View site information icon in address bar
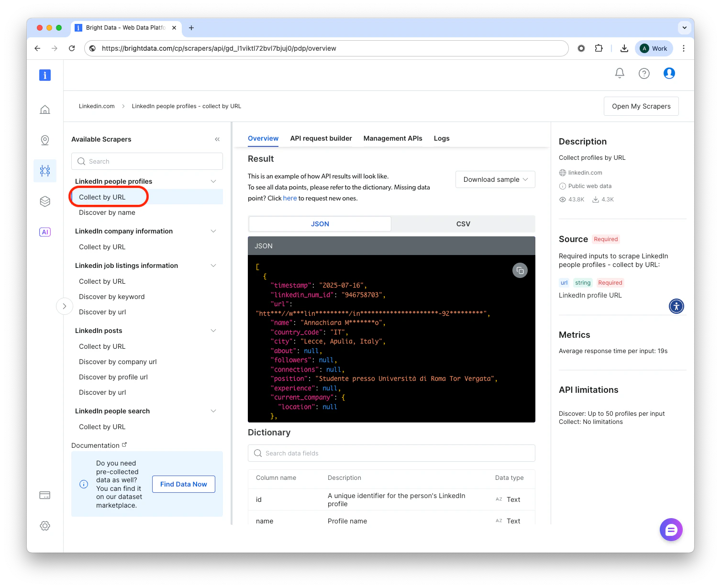The height and width of the screenshot is (588, 721). [93, 48]
